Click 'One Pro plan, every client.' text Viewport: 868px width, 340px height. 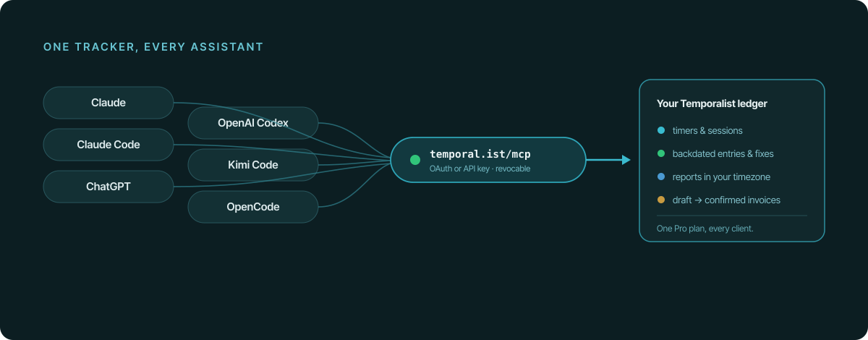click(x=705, y=229)
